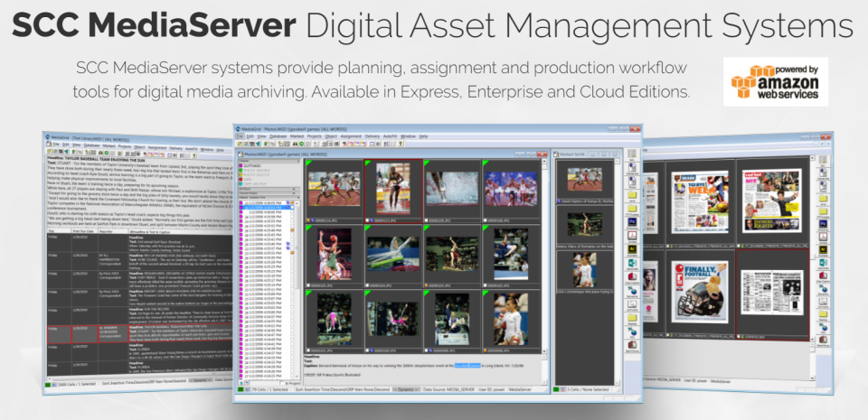Viewport: 868px width, 420px height.
Task: Click '79 Cells / 1 Selected' status text
Action: coord(269,389)
